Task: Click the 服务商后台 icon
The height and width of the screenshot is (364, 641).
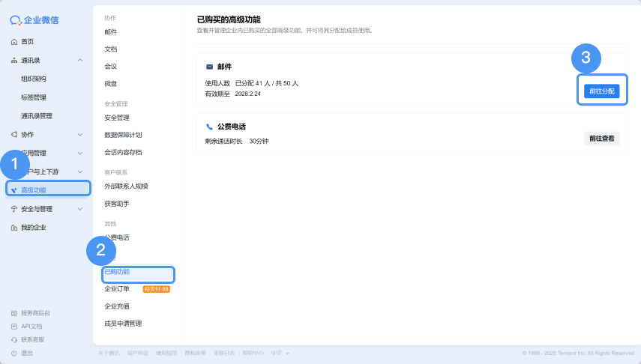Action: coord(14,313)
